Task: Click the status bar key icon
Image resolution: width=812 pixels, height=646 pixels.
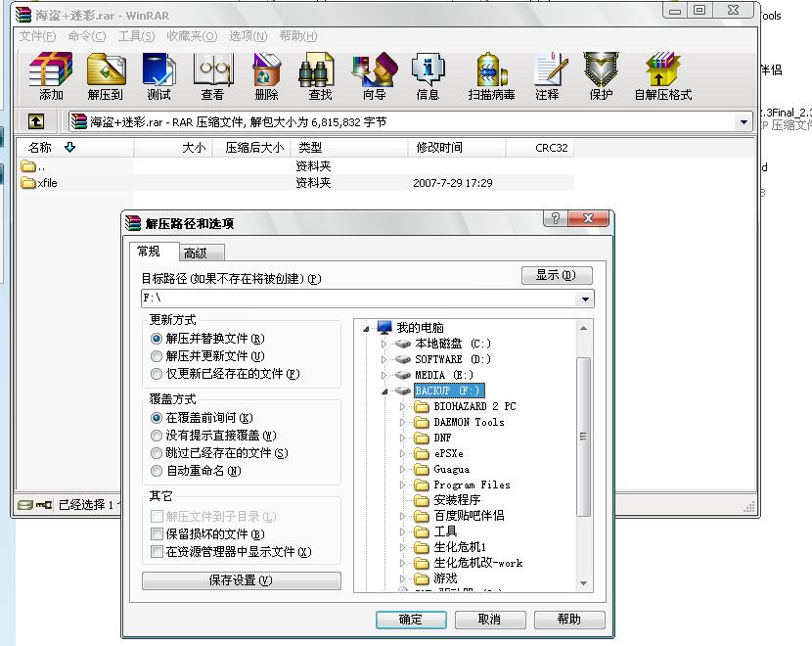Action: (x=44, y=505)
